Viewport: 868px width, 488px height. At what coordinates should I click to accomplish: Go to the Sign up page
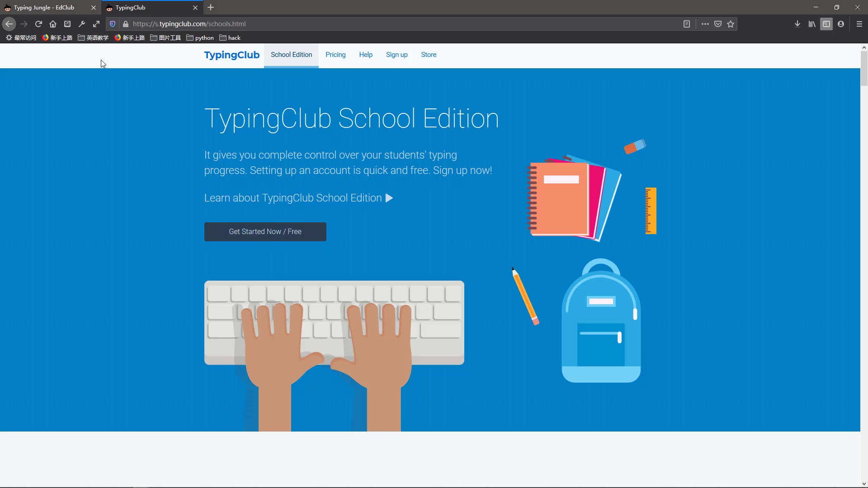coord(396,55)
